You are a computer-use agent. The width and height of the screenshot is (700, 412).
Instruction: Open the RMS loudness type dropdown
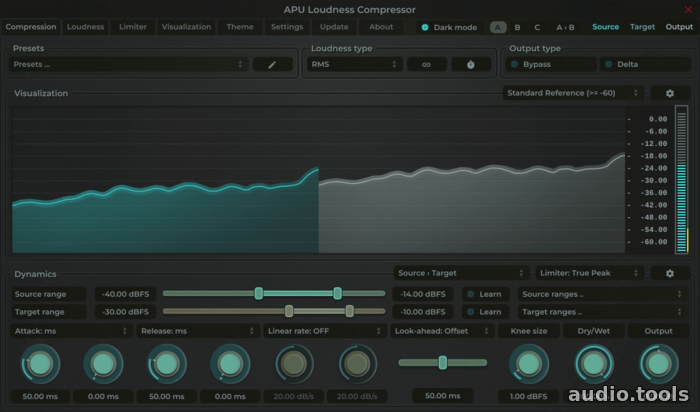coord(354,64)
